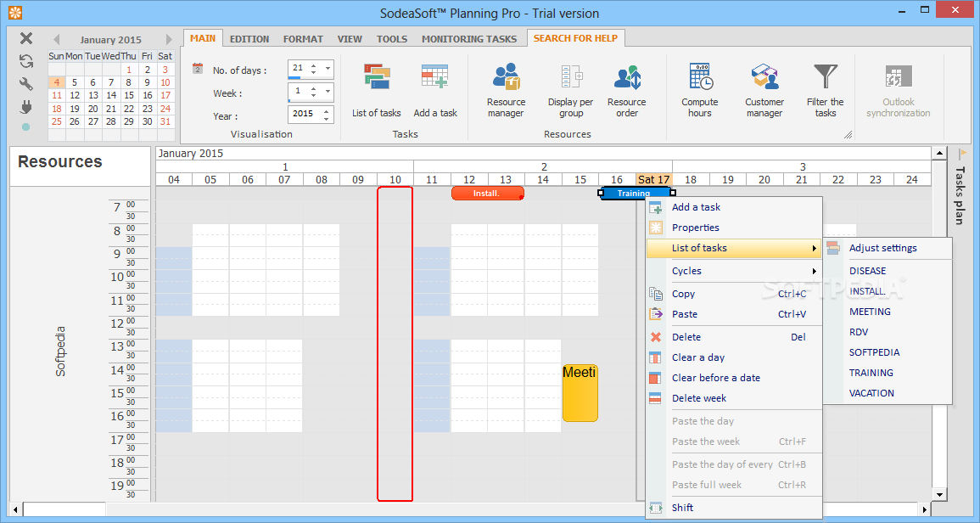
Task: Open the TOOLS tab
Action: pos(392,39)
